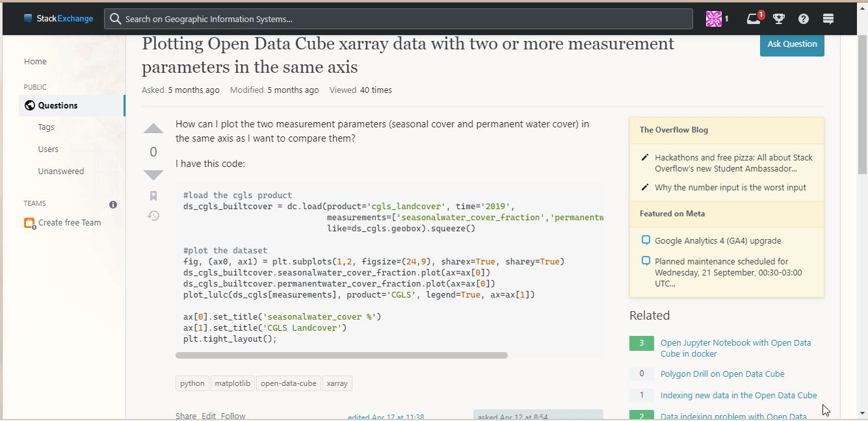The image size is (868, 421).
Task: Show the post activity history icon
Action: pos(153,216)
